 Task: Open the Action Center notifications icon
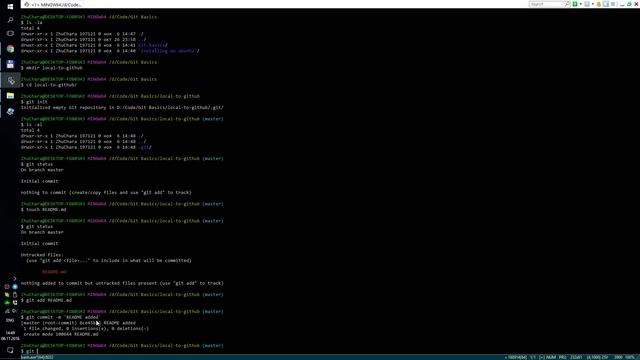click(10, 350)
